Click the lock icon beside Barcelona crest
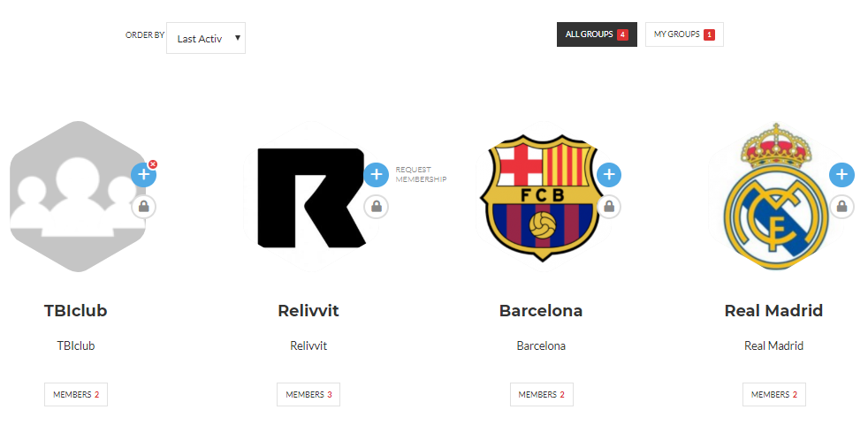Viewport: 868px width, 440px height. (x=609, y=207)
